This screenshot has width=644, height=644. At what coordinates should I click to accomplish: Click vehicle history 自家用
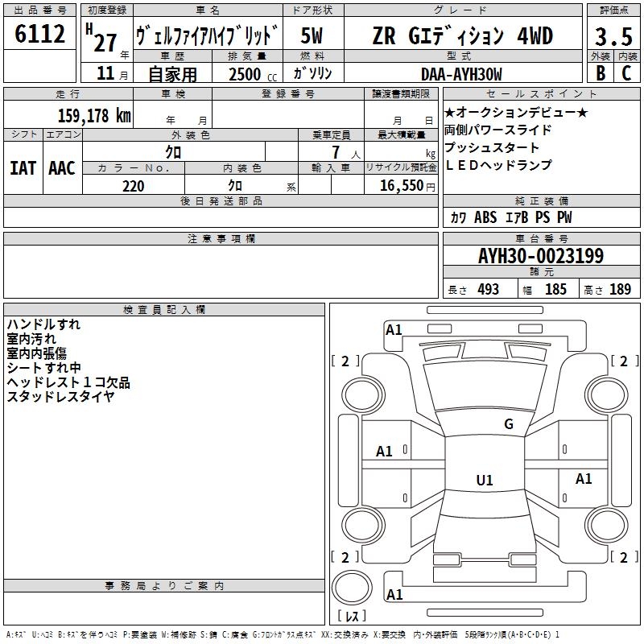172,74
